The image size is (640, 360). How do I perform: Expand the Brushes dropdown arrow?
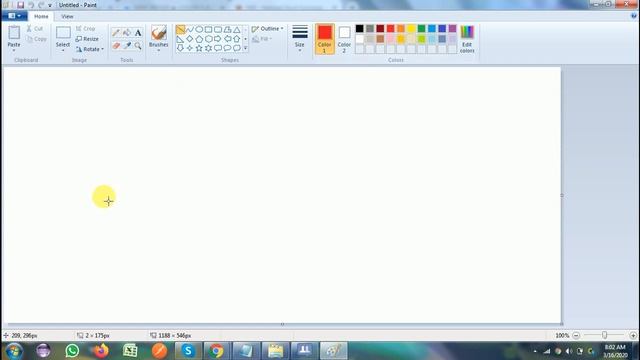159,50
